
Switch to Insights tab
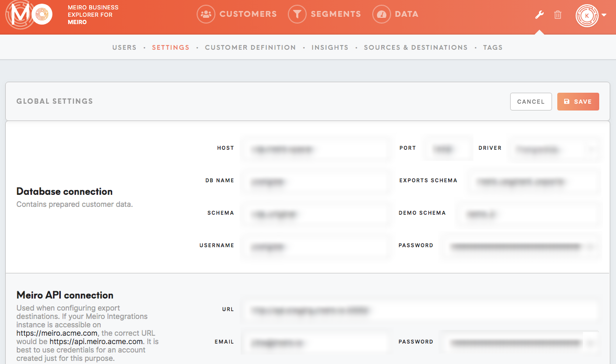click(x=330, y=48)
